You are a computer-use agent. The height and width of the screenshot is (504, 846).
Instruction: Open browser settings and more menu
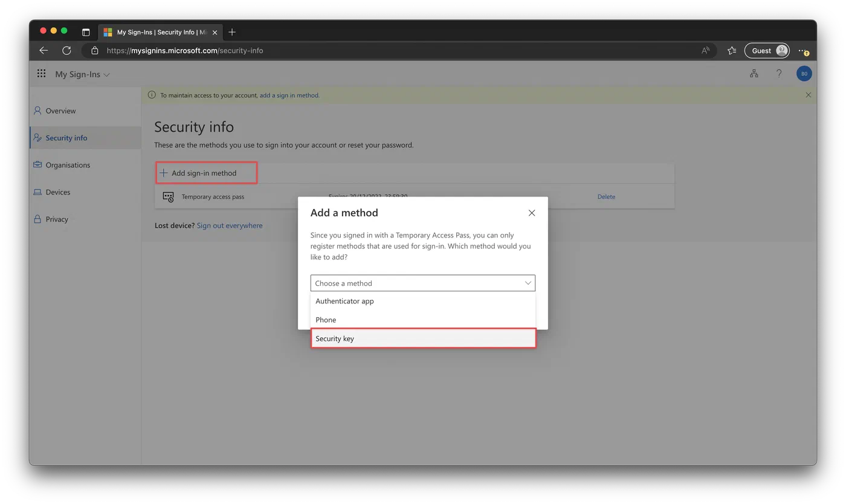pos(803,51)
